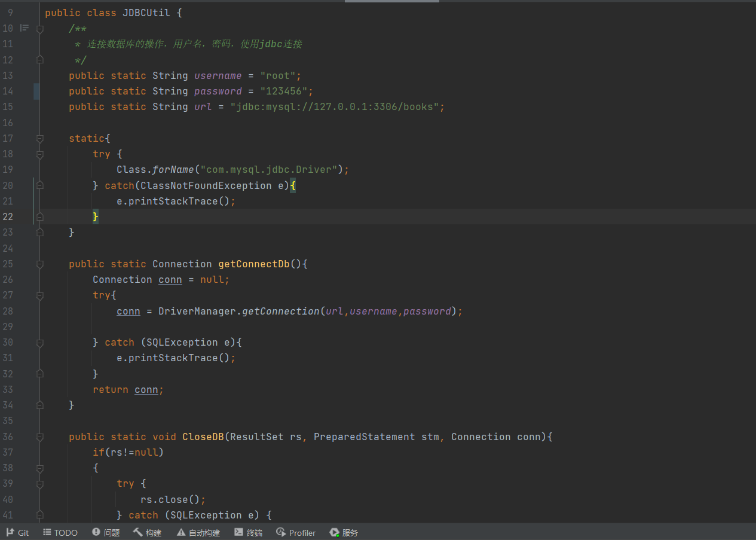
Task: Open the Profiler tool window
Action: [x=296, y=533]
